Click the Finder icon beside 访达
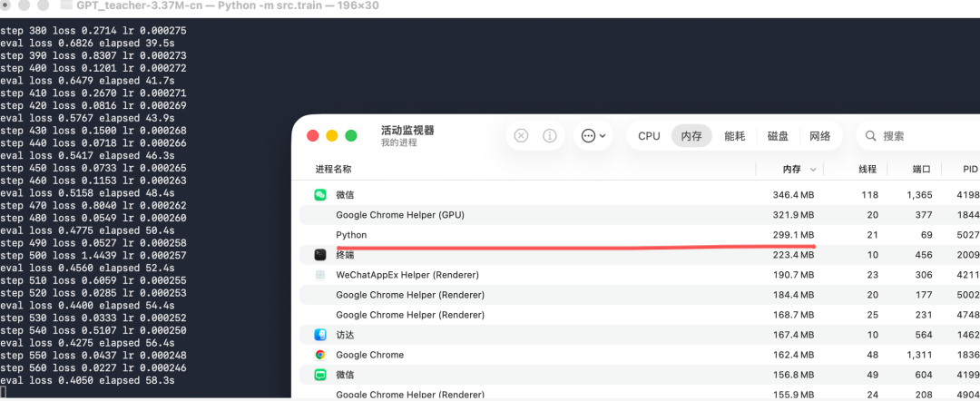Image resolution: width=980 pixels, height=401 pixels. (320, 335)
